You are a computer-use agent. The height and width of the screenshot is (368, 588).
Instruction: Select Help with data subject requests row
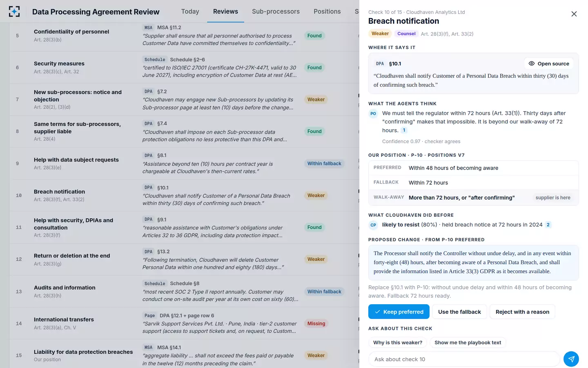coord(184,163)
